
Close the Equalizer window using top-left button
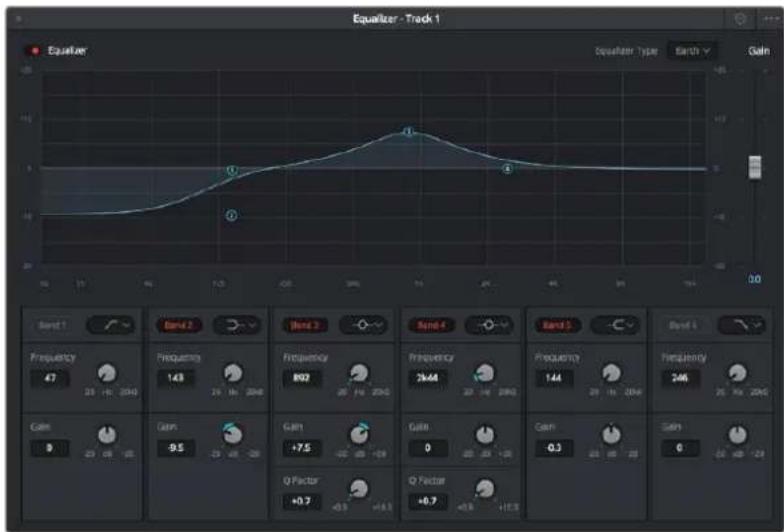coord(19,20)
